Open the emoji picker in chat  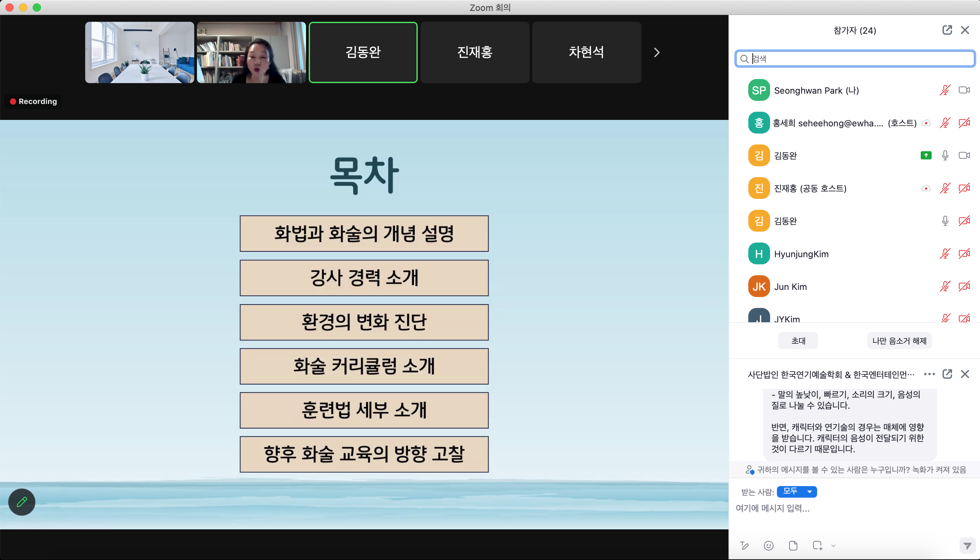coord(768,545)
